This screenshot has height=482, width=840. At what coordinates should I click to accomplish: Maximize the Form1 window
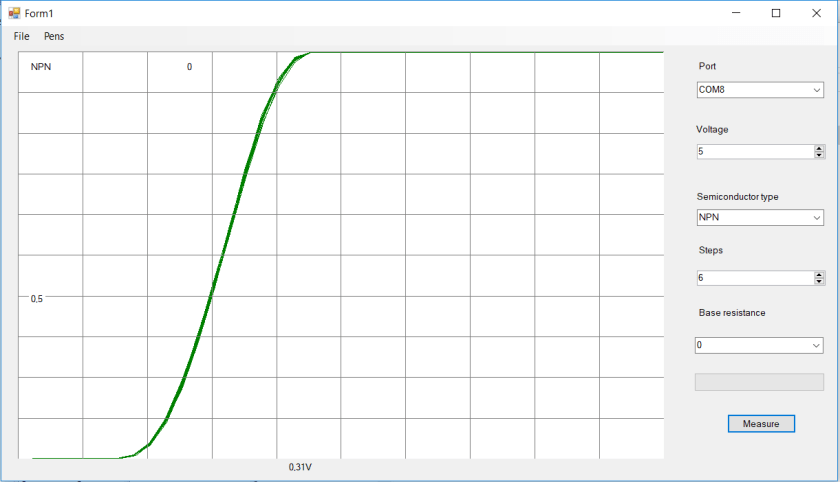coord(776,13)
